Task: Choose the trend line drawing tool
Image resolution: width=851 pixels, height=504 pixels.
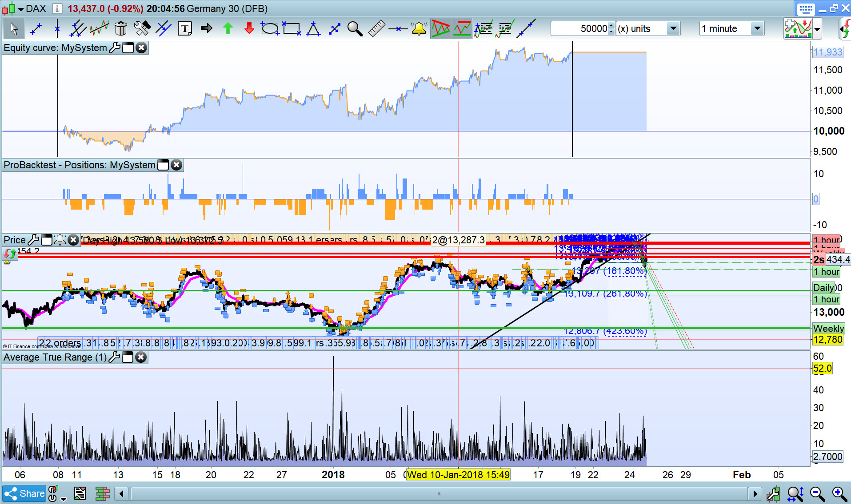Action: [x=36, y=29]
